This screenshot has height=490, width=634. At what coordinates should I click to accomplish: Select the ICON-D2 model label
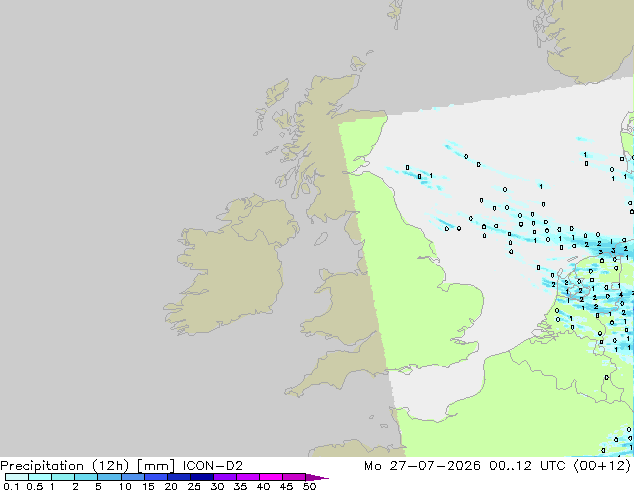pos(213,466)
